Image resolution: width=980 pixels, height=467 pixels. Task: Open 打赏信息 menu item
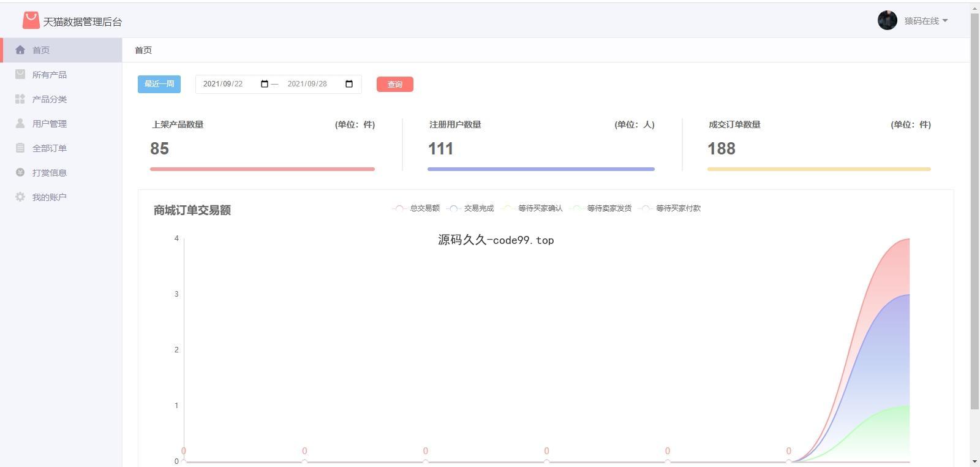[x=61, y=172]
